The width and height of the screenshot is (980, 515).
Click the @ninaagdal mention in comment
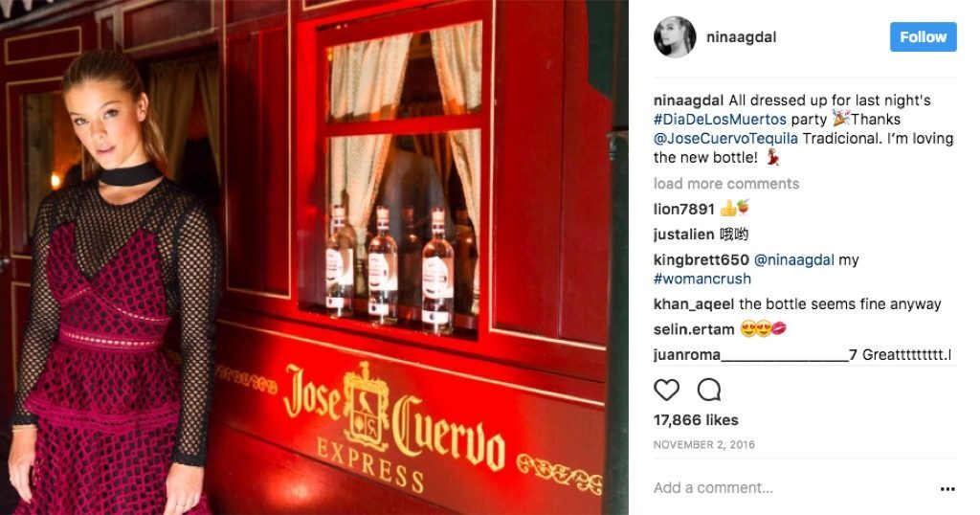click(x=793, y=260)
